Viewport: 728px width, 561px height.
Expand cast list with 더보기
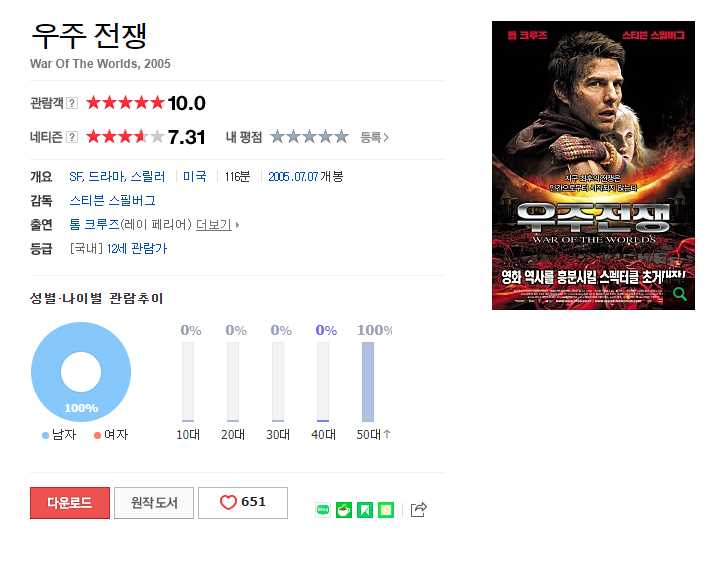(x=217, y=225)
